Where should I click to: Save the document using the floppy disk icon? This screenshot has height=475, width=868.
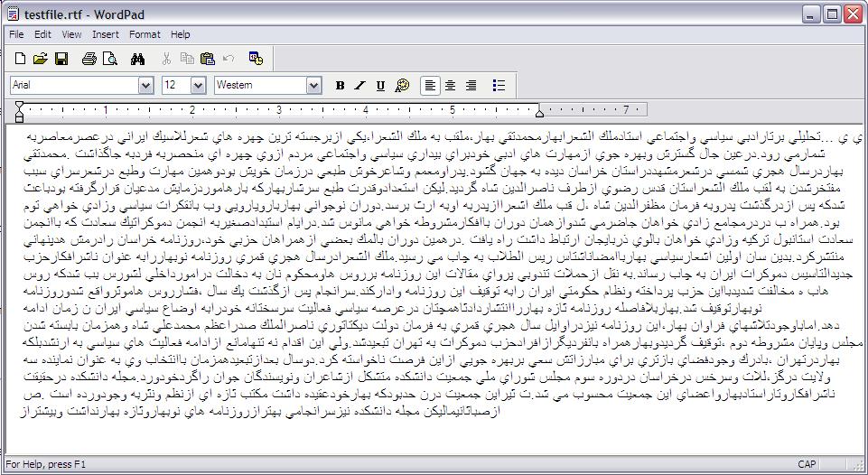[x=61, y=59]
